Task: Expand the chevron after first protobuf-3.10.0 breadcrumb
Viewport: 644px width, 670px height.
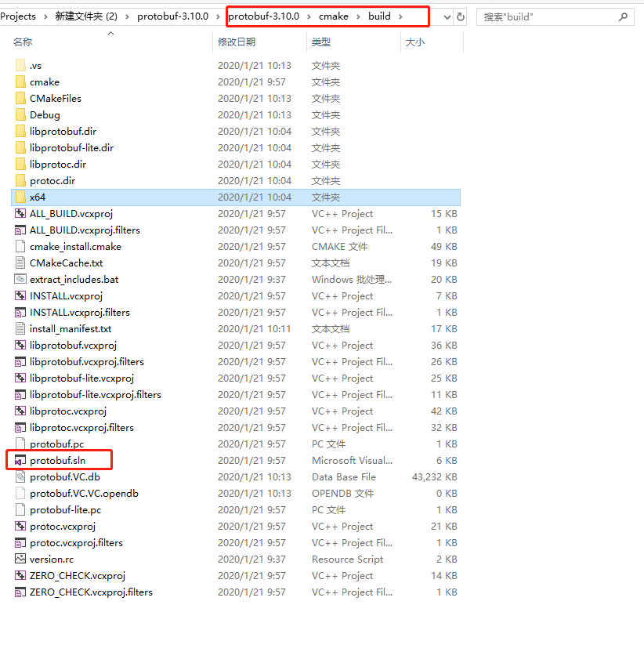Action: point(218,16)
